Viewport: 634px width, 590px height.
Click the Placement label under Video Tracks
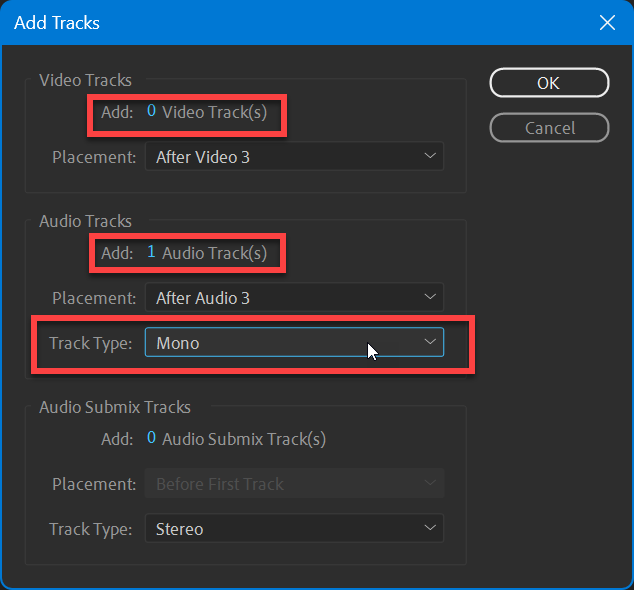(x=94, y=157)
